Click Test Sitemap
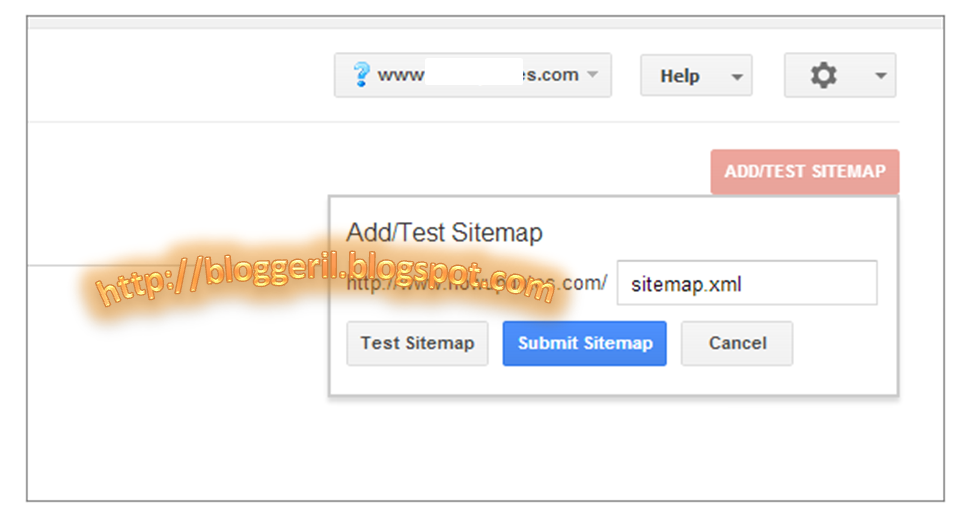The height and width of the screenshot is (517, 971). (x=417, y=343)
